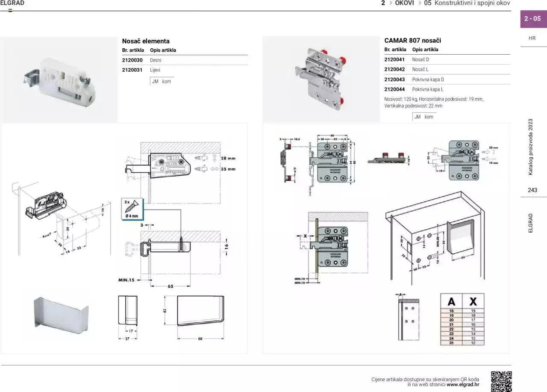The width and height of the screenshot is (547, 392).
Task: Click the 'Katalog proizvoda 2023' vertical label
Action: pyautogui.click(x=531, y=147)
